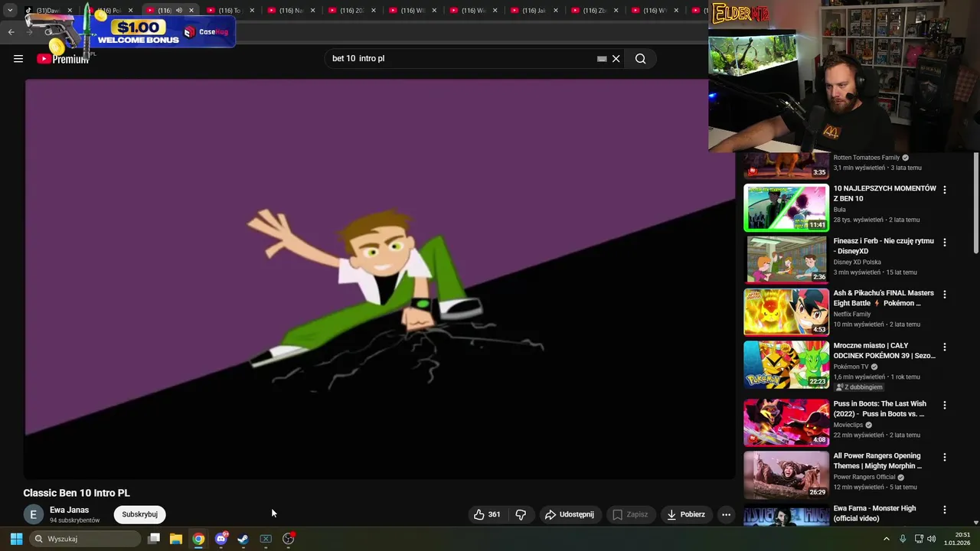This screenshot has height=551, width=980.
Task: Expand the system tray hidden icons chevron
Action: click(x=887, y=539)
